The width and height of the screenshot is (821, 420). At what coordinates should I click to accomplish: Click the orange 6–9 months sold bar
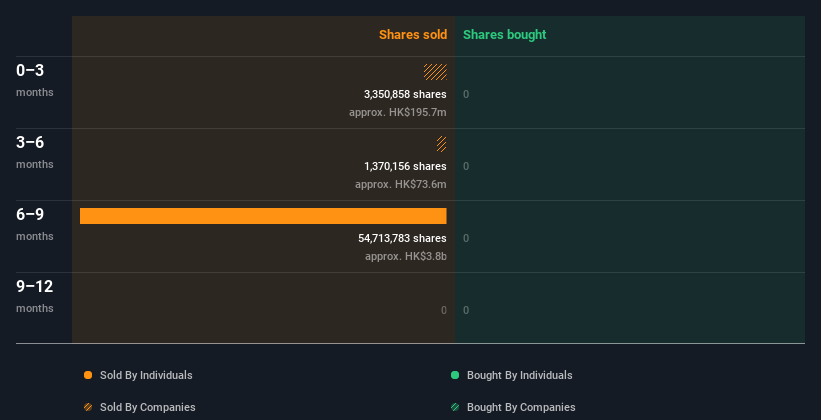(x=263, y=216)
